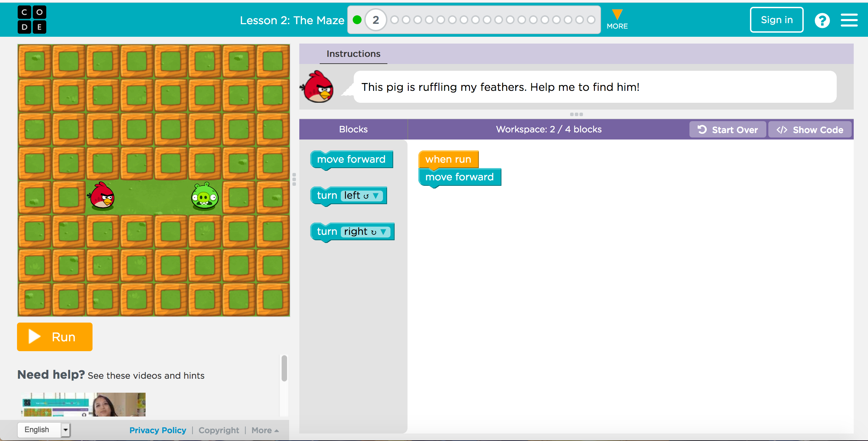Open the Privacy Policy link
This screenshot has width=868, height=441.
[x=158, y=430]
